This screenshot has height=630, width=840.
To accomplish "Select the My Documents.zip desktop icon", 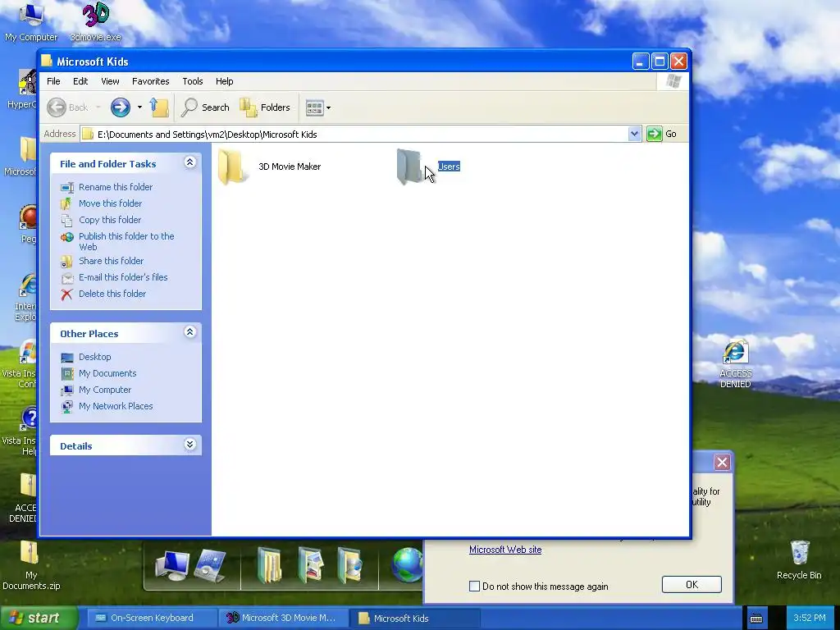I will 30,565.
